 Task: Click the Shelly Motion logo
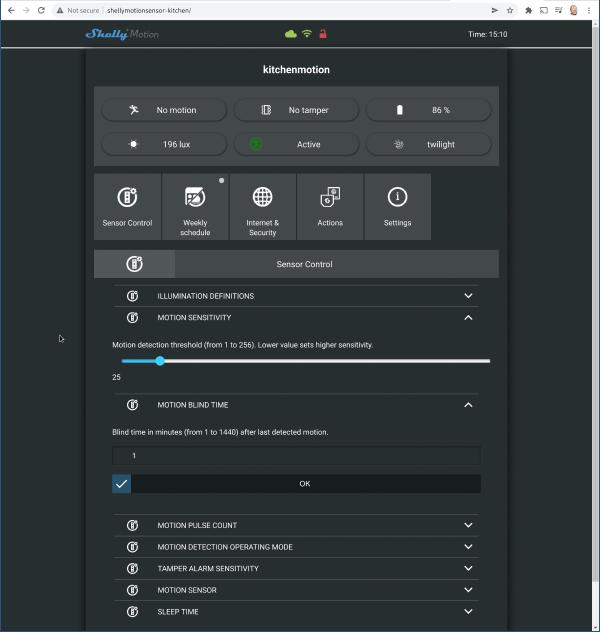(x=122, y=34)
